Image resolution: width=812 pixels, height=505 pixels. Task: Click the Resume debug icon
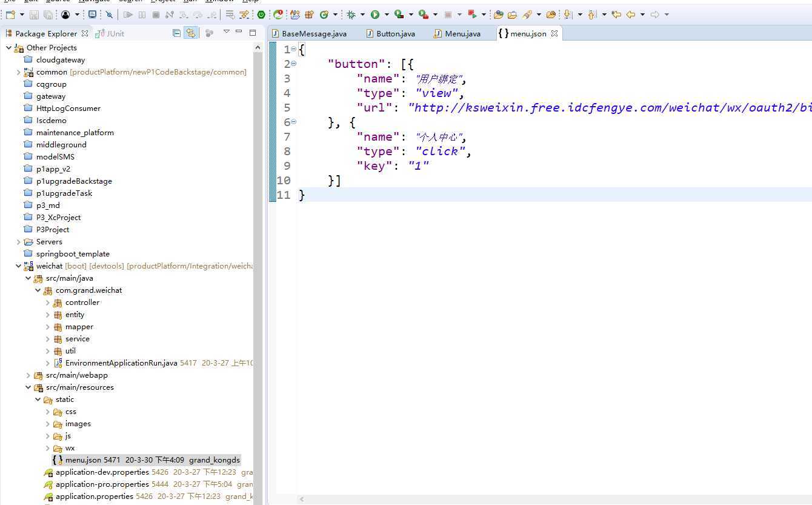tap(128, 15)
